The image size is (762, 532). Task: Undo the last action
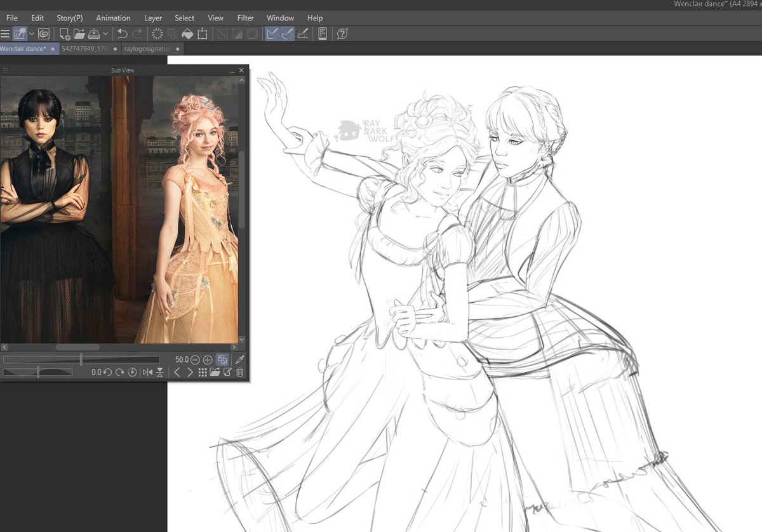tap(122, 34)
